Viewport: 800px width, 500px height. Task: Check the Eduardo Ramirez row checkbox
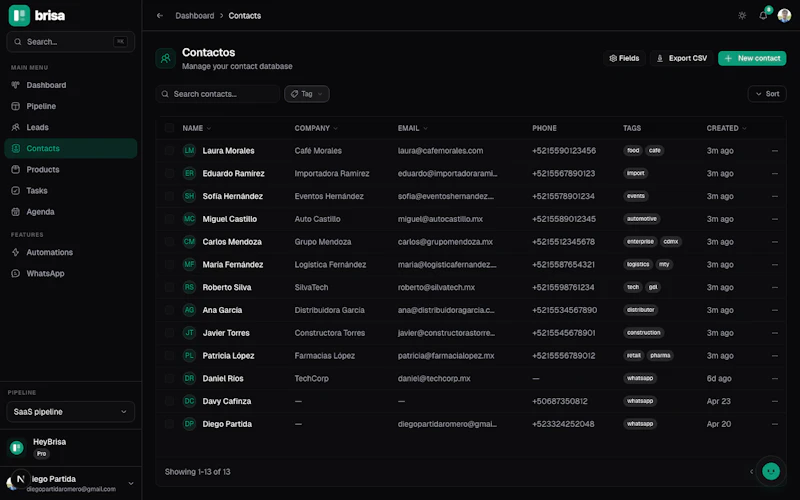[x=169, y=173]
